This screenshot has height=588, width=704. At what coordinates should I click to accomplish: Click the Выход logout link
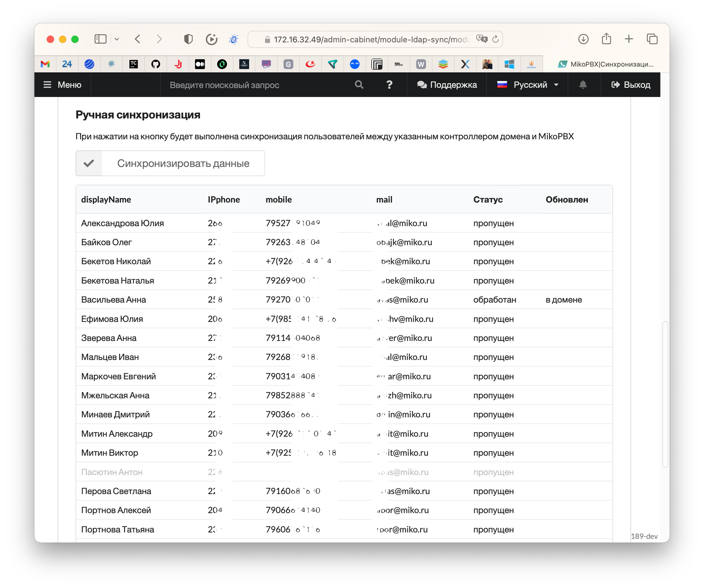pyautogui.click(x=631, y=85)
